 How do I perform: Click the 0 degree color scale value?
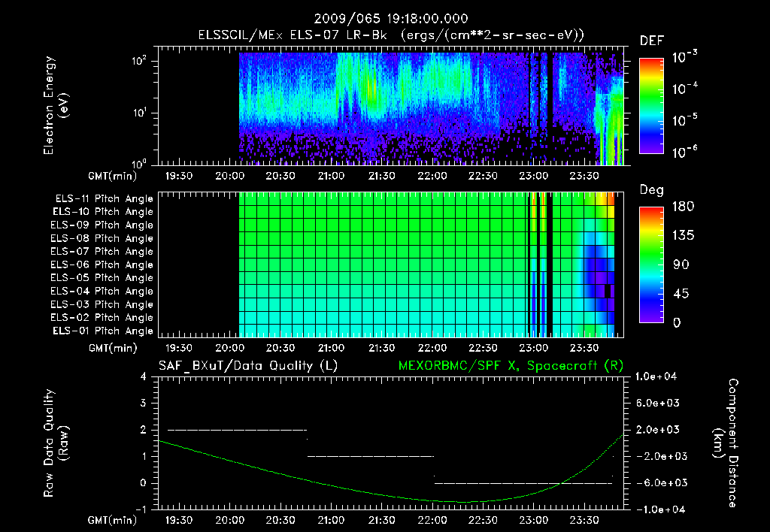pyautogui.click(x=677, y=322)
